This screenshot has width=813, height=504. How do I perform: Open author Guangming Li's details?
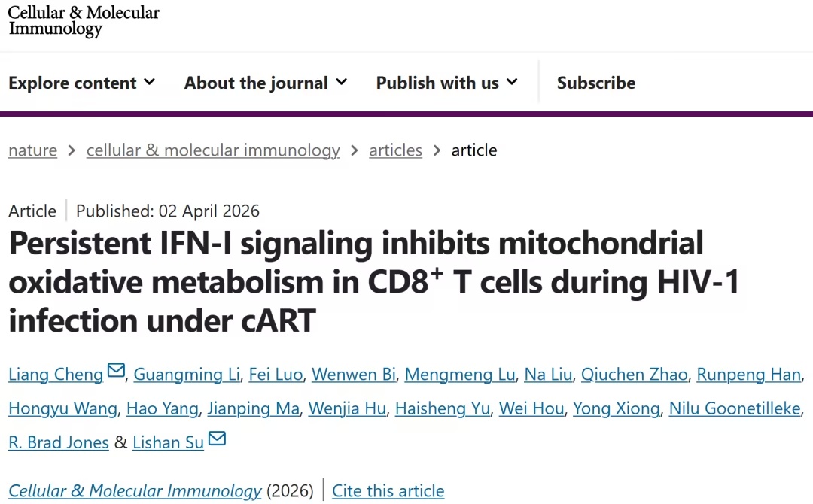(x=187, y=375)
